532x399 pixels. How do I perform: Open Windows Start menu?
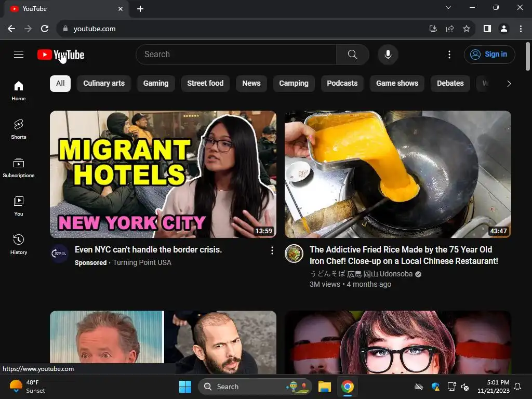click(185, 387)
